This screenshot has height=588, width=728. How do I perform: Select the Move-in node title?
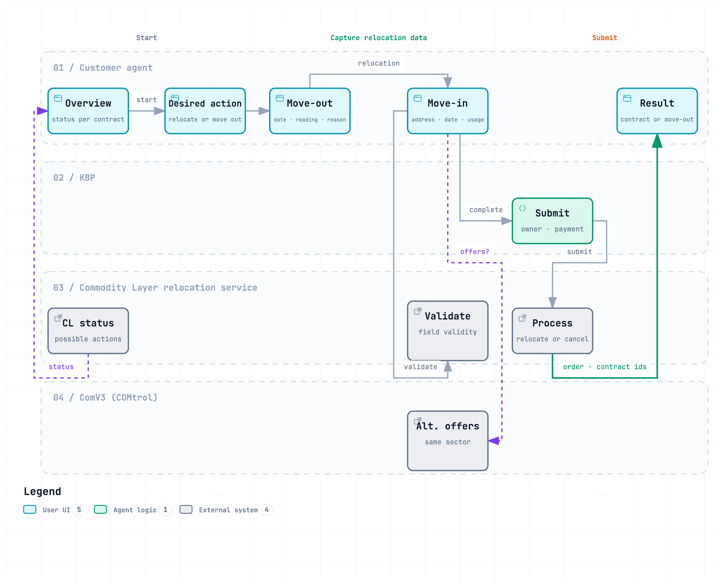pos(448,103)
